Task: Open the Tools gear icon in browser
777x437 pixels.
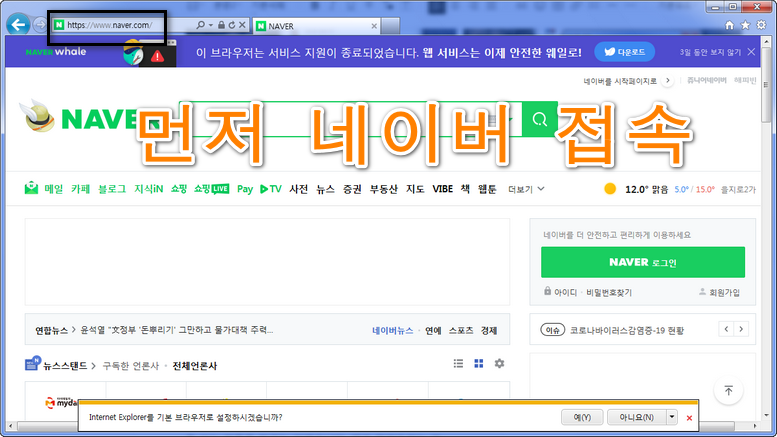Action: (x=761, y=25)
